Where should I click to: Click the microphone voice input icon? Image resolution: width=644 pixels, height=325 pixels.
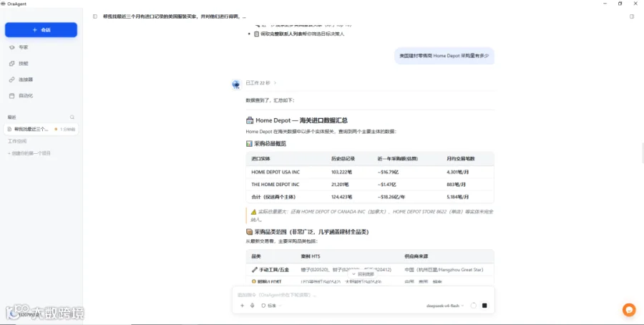(x=252, y=306)
